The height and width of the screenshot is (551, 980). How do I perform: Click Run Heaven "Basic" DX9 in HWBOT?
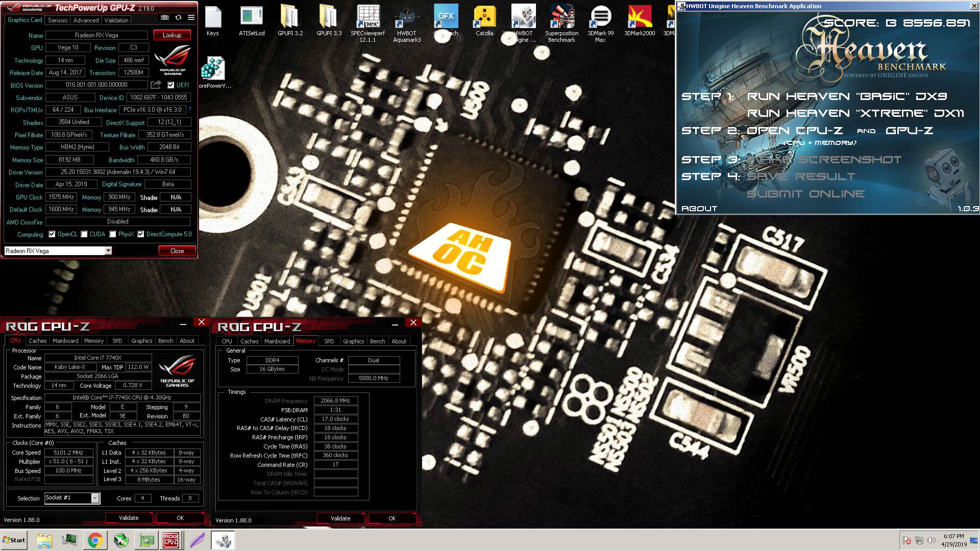click(847, 96)
